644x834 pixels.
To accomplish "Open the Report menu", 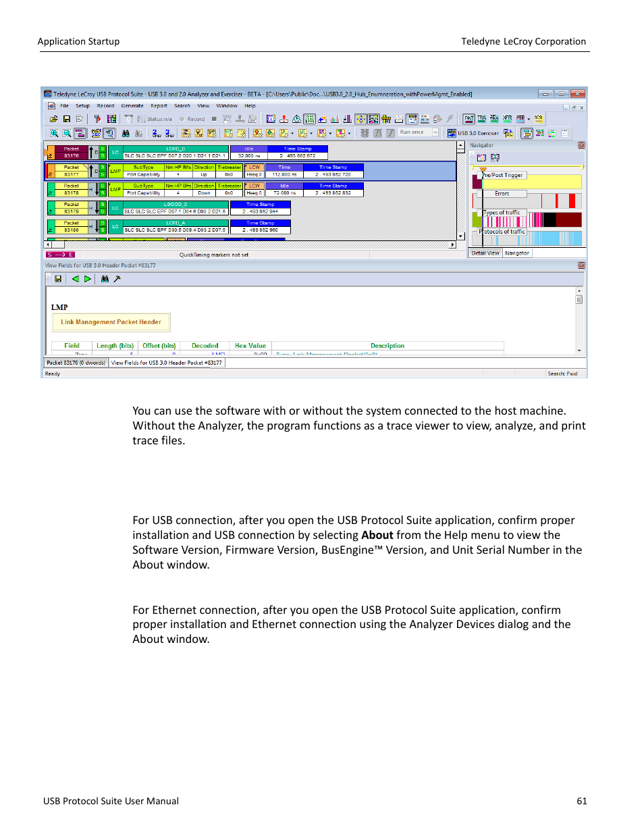I will (159, 106).
